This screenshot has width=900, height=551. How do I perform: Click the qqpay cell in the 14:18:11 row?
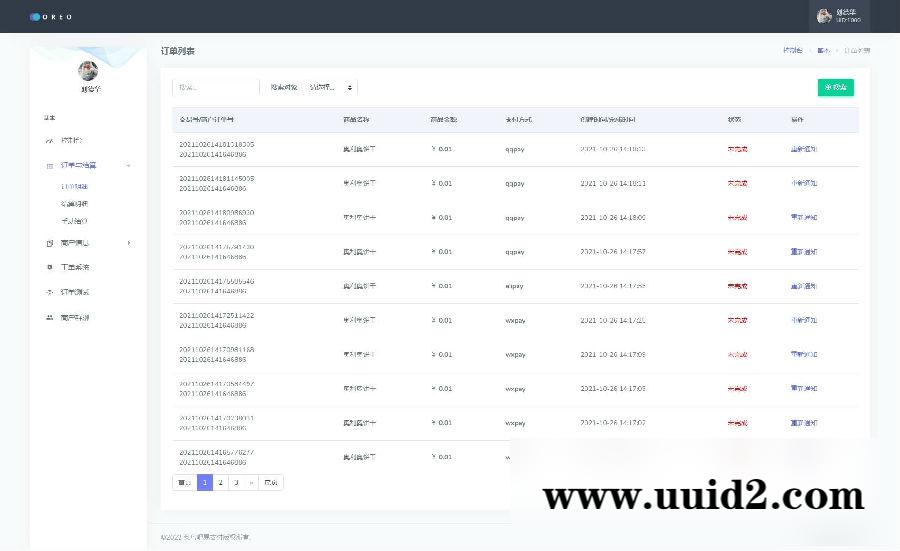click(515, 184)
